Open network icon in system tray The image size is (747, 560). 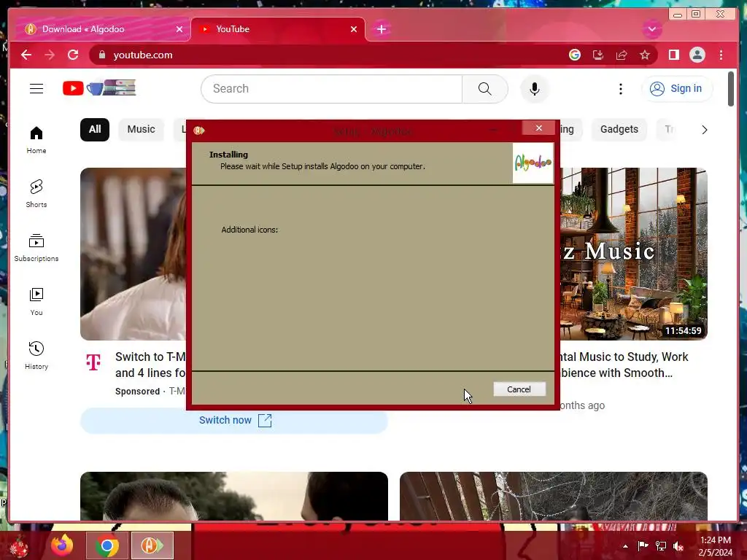[x=661, y=545]
